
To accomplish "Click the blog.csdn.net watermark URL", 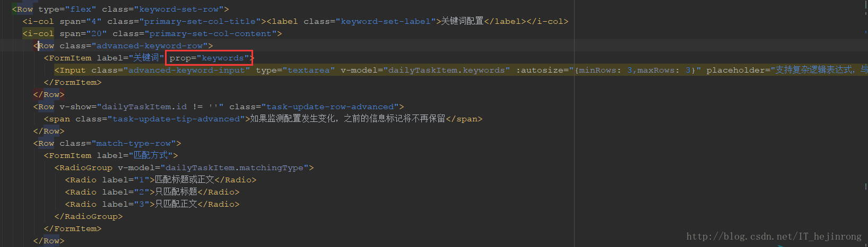I will point(774,236).
